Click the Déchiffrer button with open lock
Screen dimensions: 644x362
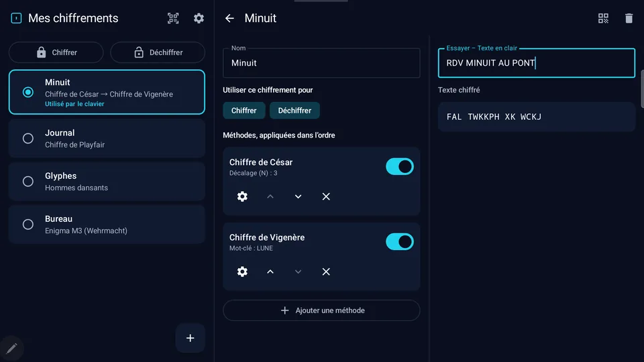click(x=158, y=52)
